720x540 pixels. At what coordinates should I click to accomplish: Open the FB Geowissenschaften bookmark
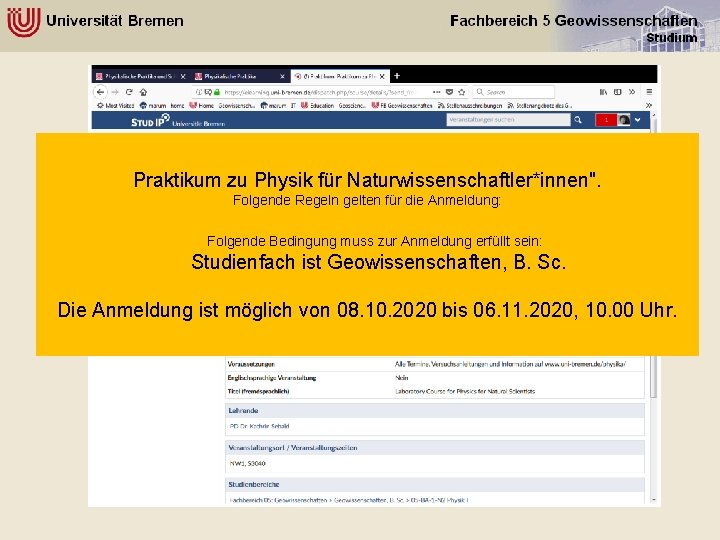click(x=402, y=106)
